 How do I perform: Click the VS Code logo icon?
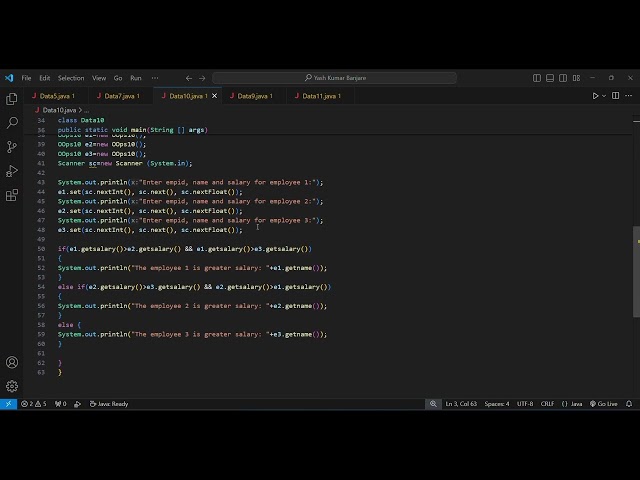pos(9,78)
